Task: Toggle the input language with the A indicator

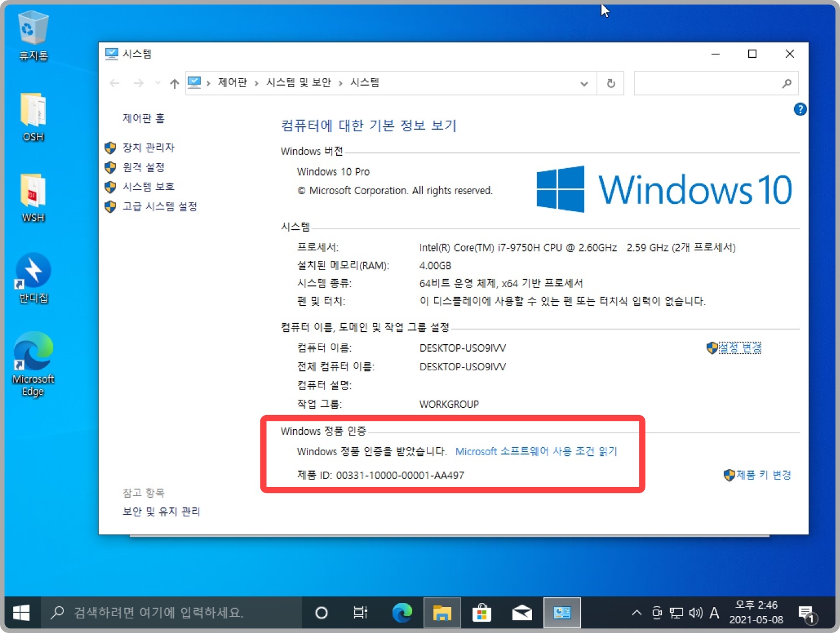Action: 714,613
